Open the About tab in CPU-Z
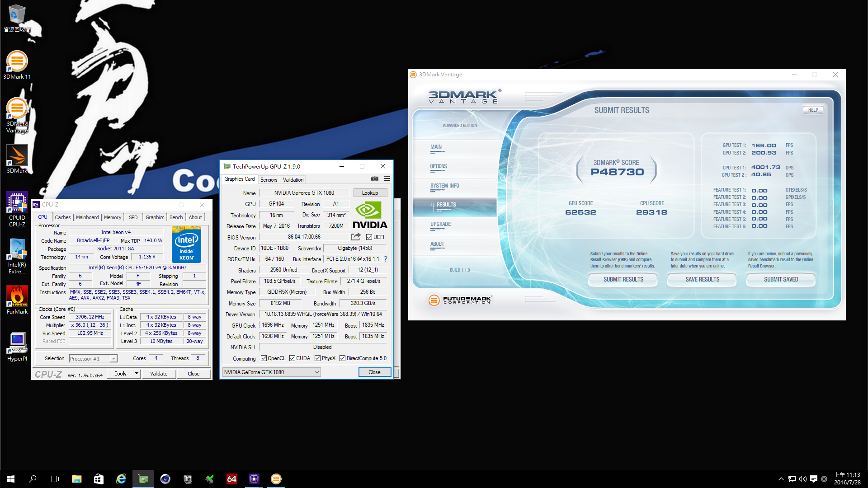Image resolution: width=868 pixels, height=488 pixels. click(195, 217)
